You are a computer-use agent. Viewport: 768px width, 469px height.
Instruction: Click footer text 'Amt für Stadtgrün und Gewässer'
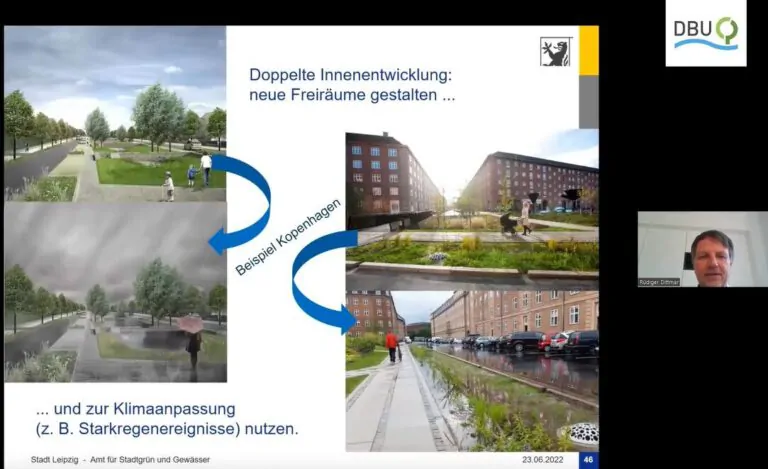pos(150,460)
